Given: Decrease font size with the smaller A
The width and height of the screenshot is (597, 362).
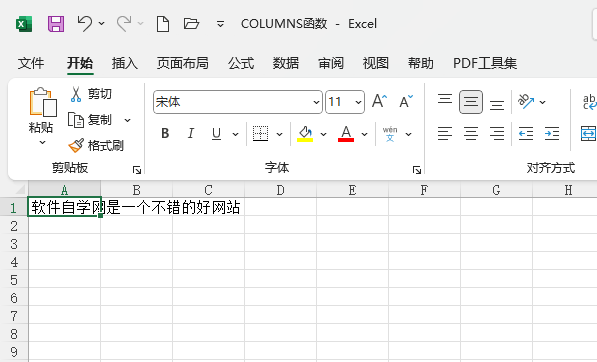Looking at the screenshot, I should [406, 101].
